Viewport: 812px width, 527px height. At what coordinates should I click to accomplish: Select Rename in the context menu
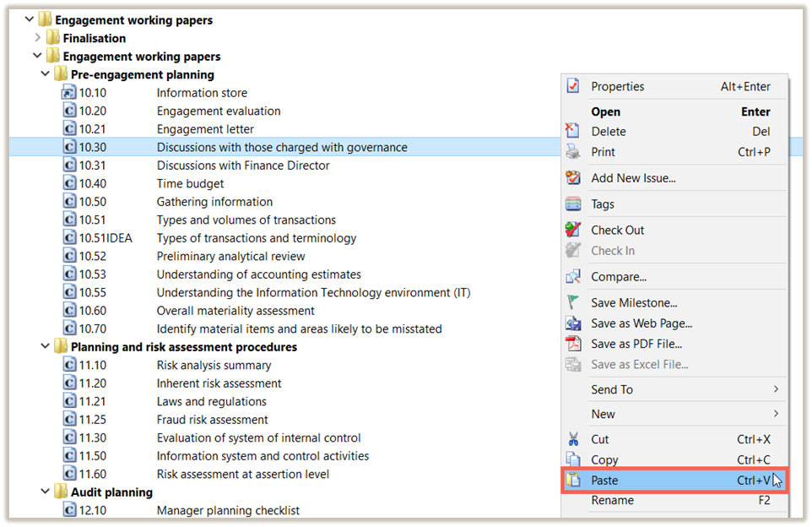click(612, 500)
